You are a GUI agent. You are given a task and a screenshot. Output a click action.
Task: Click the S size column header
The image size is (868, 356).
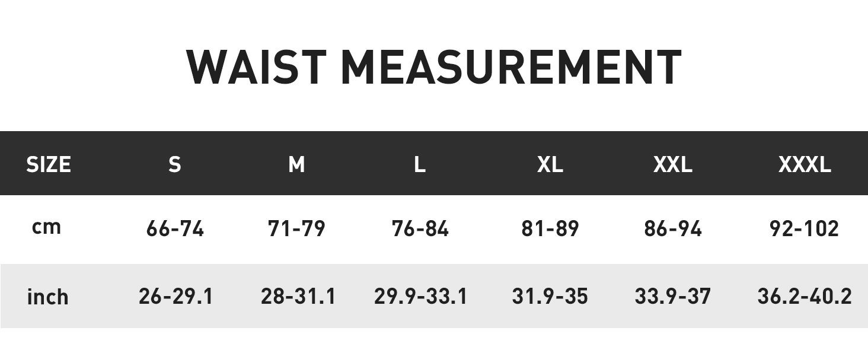click(174, 164)
